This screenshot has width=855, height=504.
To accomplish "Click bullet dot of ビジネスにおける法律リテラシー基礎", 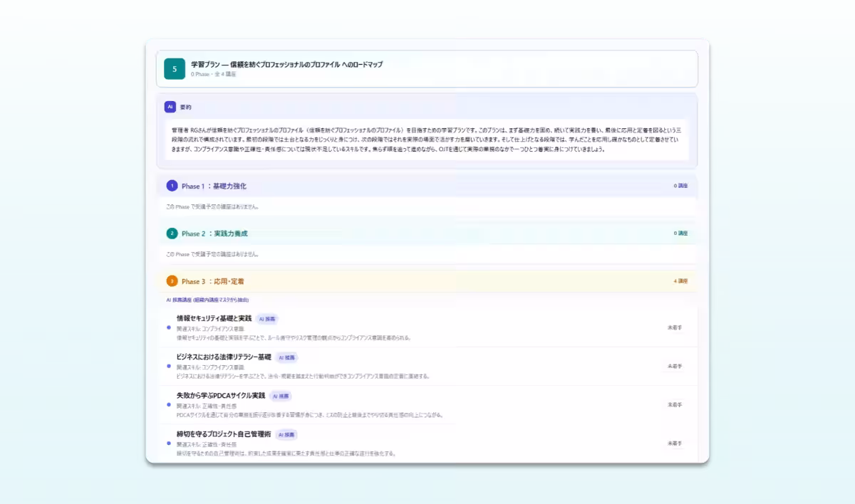I will [169, 366].
